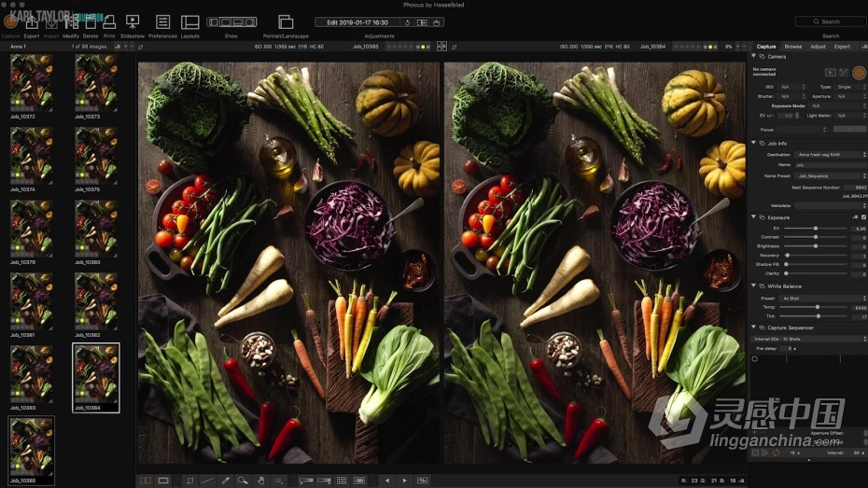
Task: Go to previous image arrow
Action: 387,481
